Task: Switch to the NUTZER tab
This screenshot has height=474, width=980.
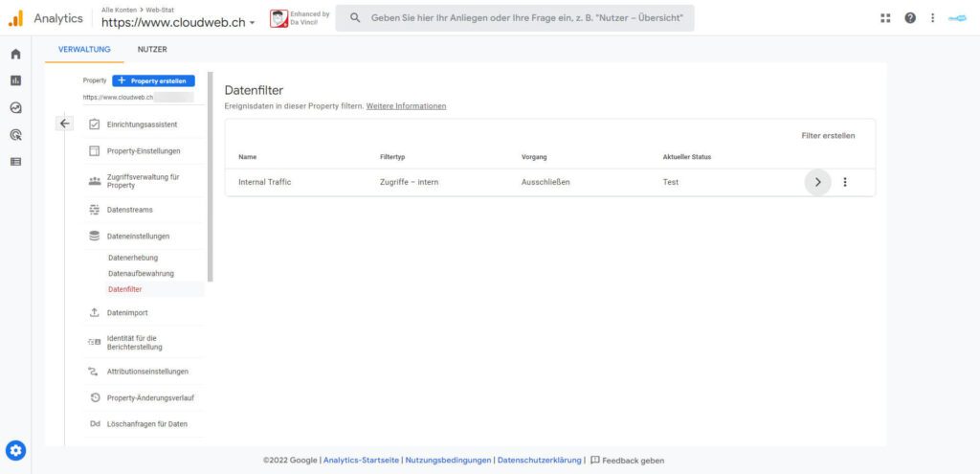Action: click(x=152, y=50)
